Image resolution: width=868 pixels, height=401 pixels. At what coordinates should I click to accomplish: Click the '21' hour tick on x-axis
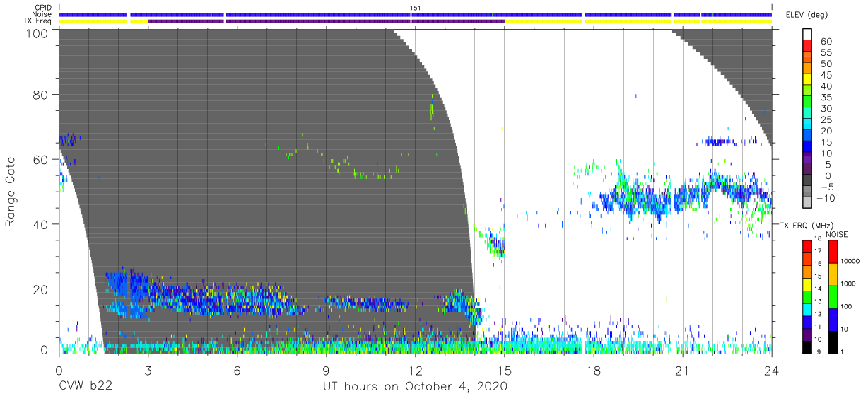(683, 370)
